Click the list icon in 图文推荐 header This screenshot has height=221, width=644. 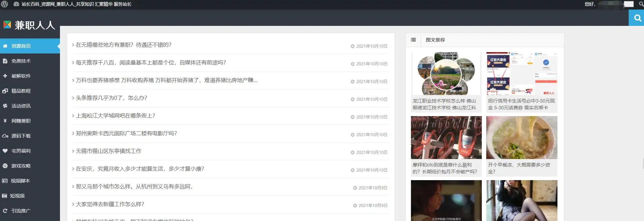pyautogui.click(x=413, y=40)
